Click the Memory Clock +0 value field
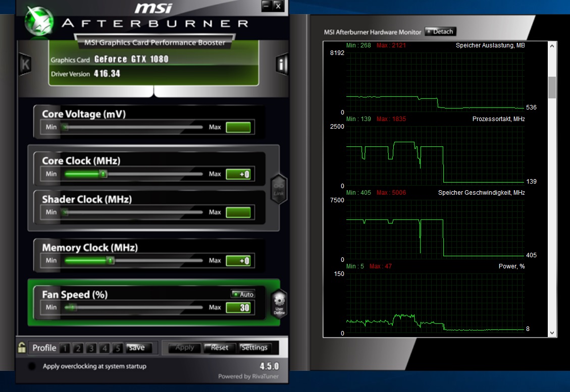The image size is (570, 392). 238,260
